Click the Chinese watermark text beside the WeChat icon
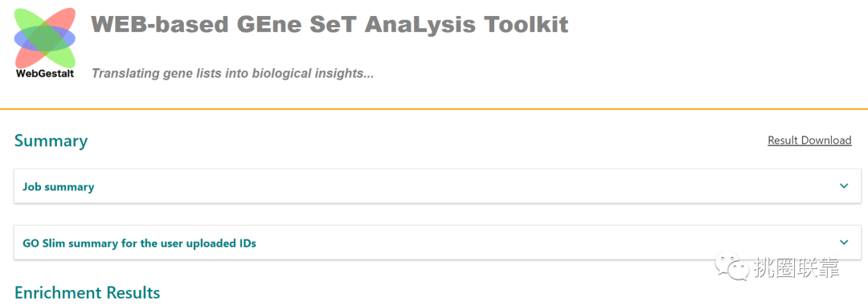Image resolution: width=868 pixels, height=306 pixels. coord(796,267)
